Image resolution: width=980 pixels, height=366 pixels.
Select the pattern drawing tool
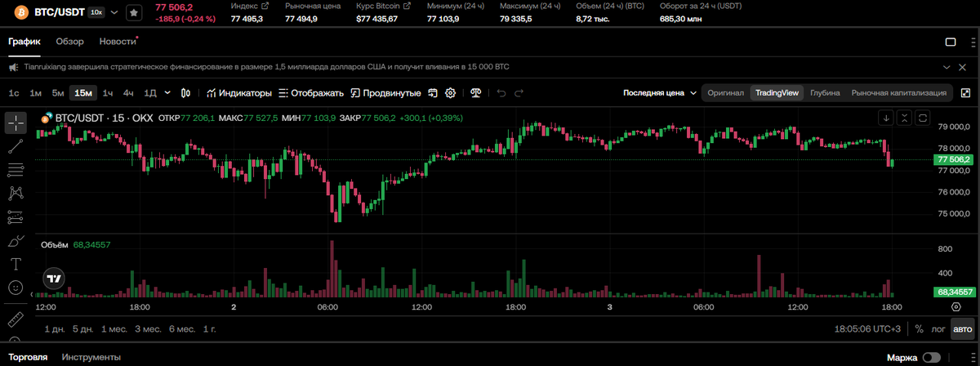coord(16,194)
